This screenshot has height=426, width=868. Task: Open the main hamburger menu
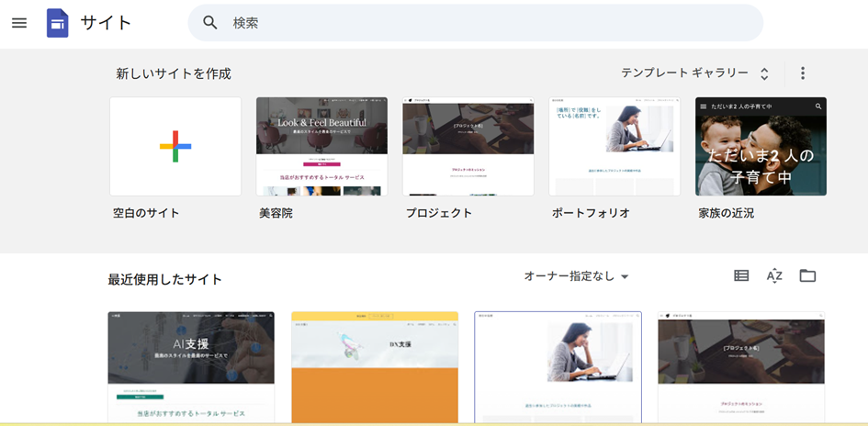[x=19, y=23]
